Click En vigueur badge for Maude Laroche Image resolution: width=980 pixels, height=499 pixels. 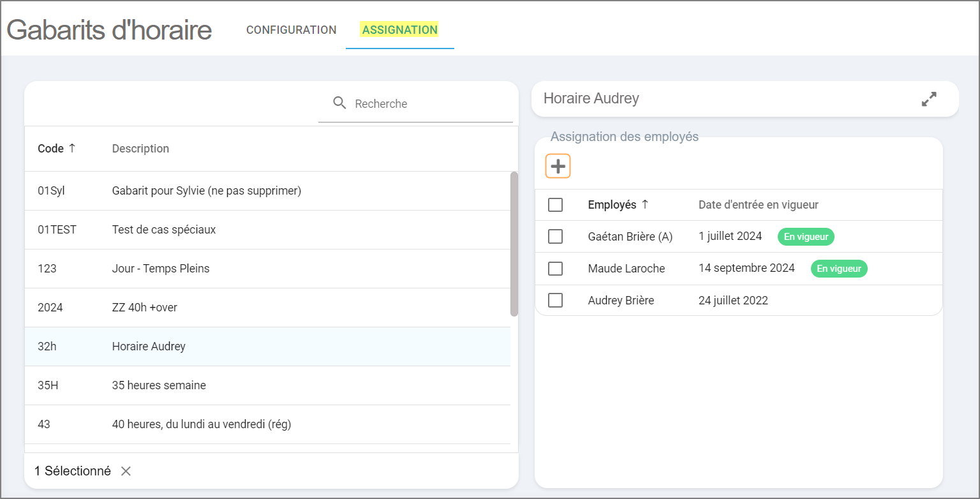838,269
